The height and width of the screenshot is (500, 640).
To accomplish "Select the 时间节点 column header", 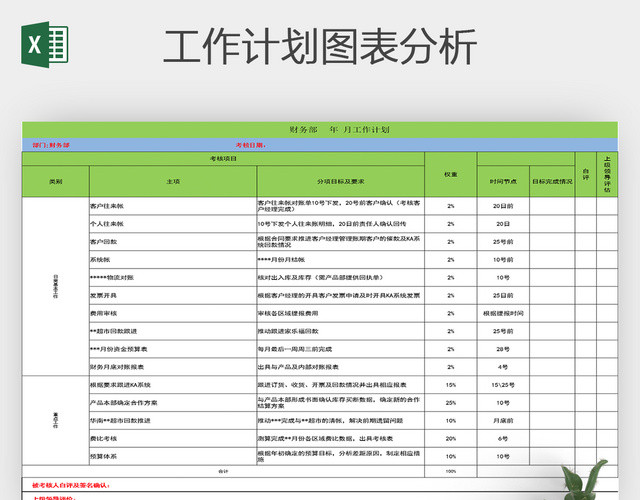I will (503, 181).
